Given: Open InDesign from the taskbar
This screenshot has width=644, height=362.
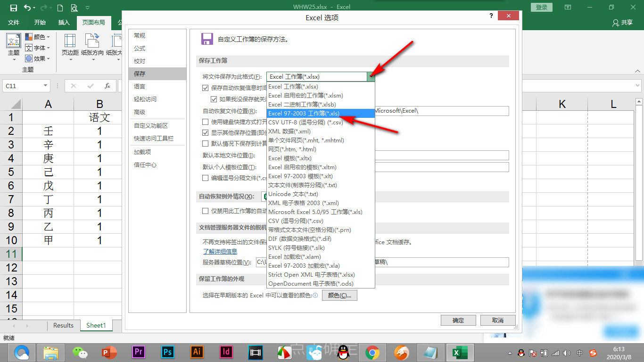Looking at the screenshot, I should [226, 352].
